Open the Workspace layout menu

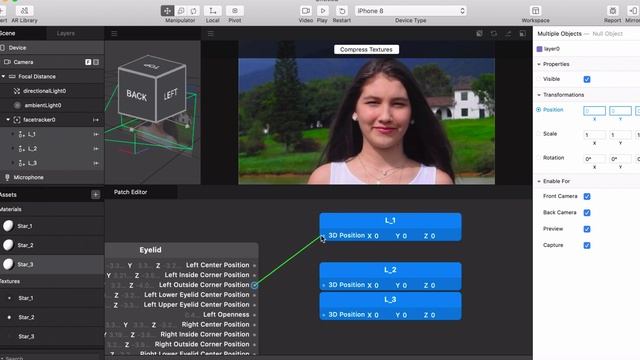536,11
